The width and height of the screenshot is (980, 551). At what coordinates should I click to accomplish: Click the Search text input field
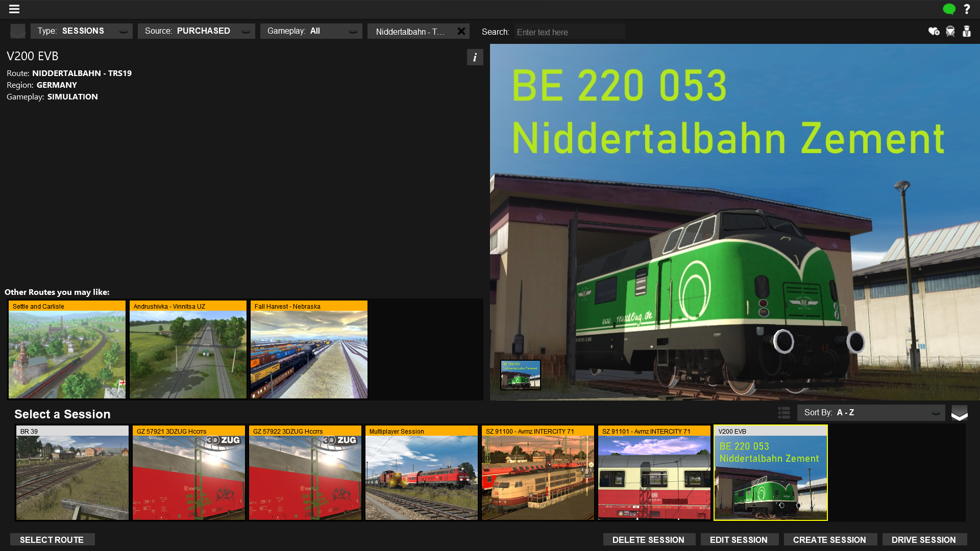[570, 32]
